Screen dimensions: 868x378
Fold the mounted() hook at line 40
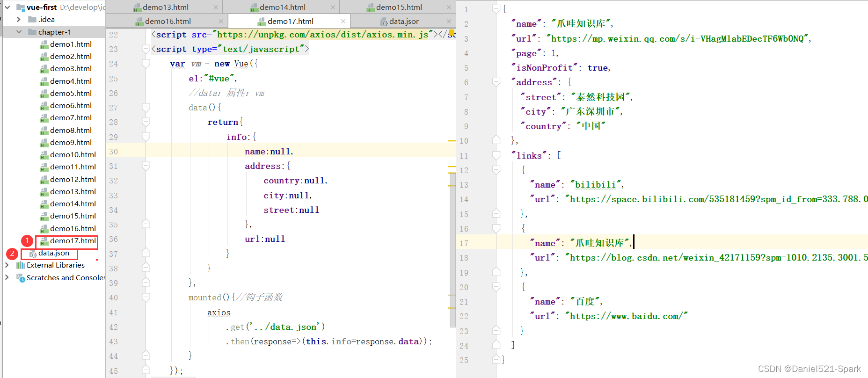point(146,298)
